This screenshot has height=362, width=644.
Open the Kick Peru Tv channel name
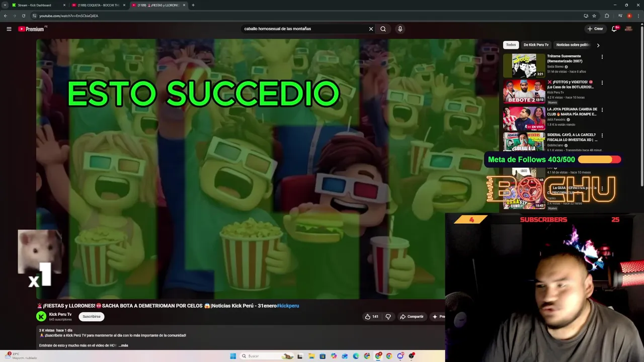(x=60, y=314)
